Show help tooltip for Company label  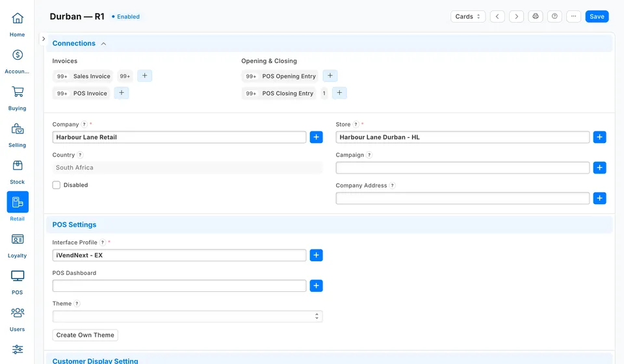pos(84,124)
